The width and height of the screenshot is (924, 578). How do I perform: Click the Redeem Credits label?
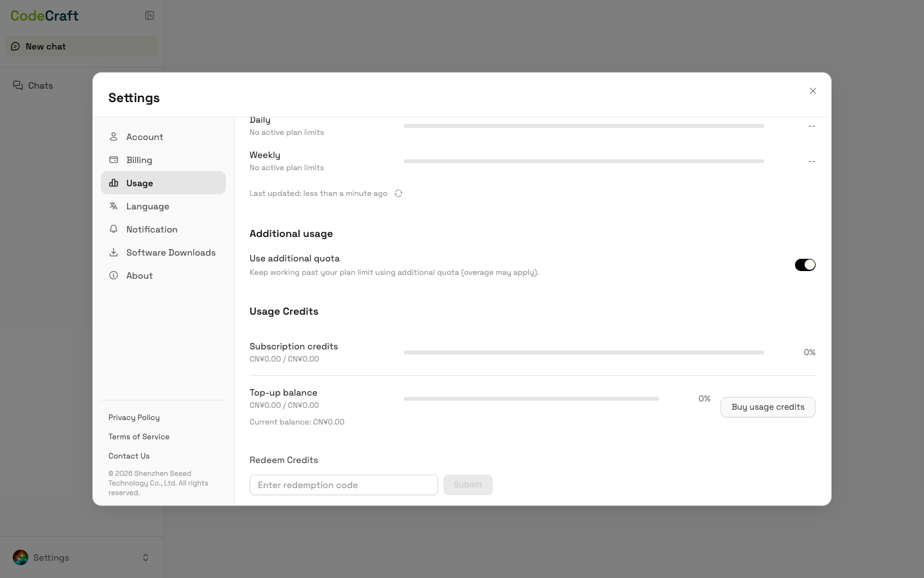(284, 460)
